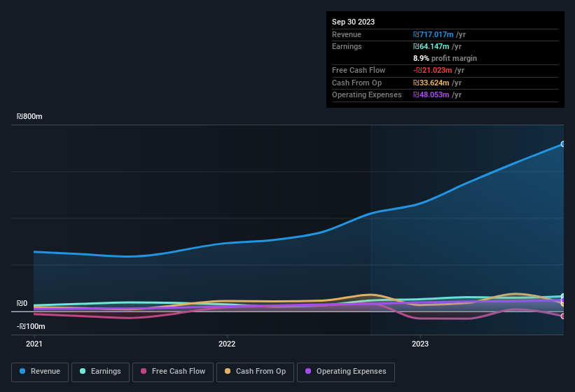Image resolution: width=575 pixels, height=392 pixels.
Task: Click the Earnings endpoint marker on chart
Action: [562, 296]
